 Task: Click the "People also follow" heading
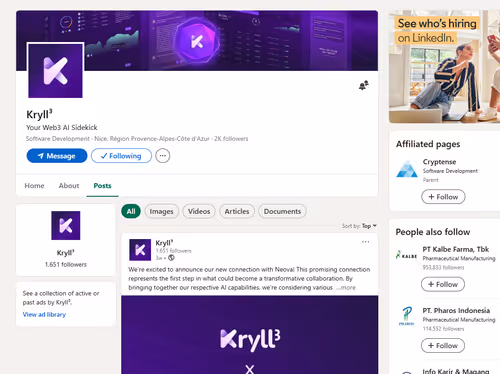coord(433,232)
